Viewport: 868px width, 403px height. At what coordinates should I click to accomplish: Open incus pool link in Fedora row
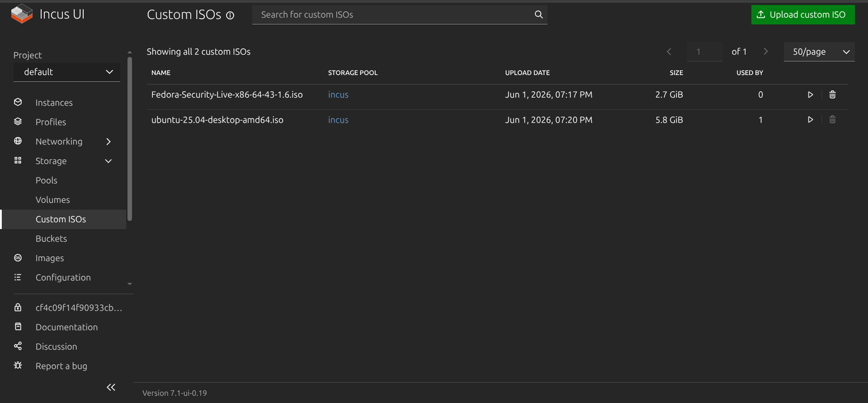(338, 95)
